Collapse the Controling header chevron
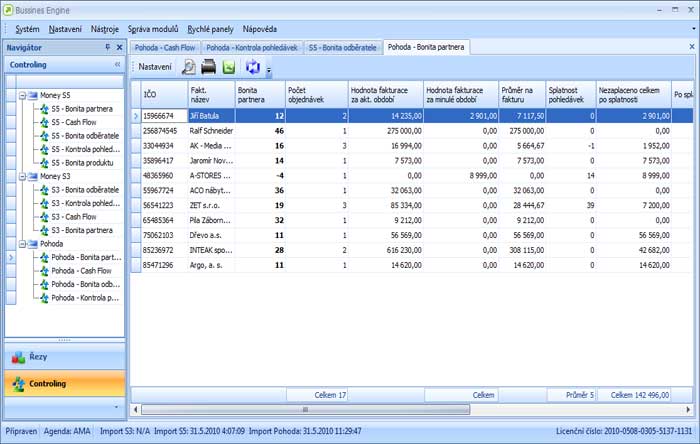The height and width of the screenshot is (444, 700). tap(117, 64)
